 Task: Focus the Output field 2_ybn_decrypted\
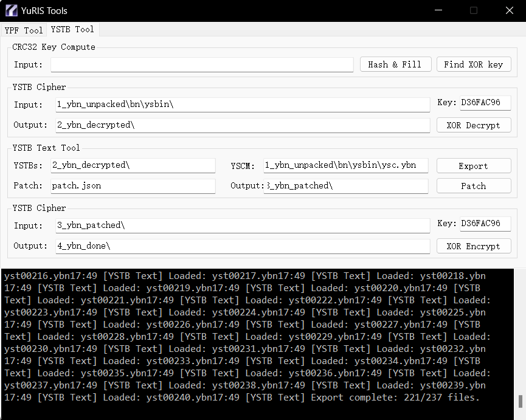(x=243, y=125)
